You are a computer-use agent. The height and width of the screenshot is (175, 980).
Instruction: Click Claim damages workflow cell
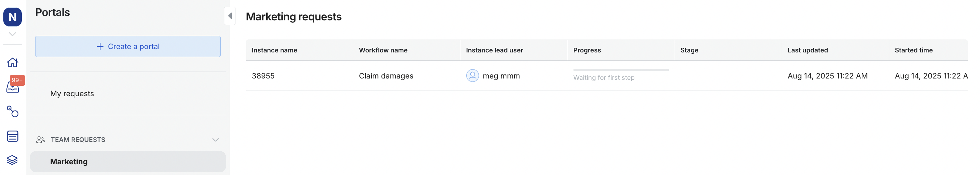point(386,75)
